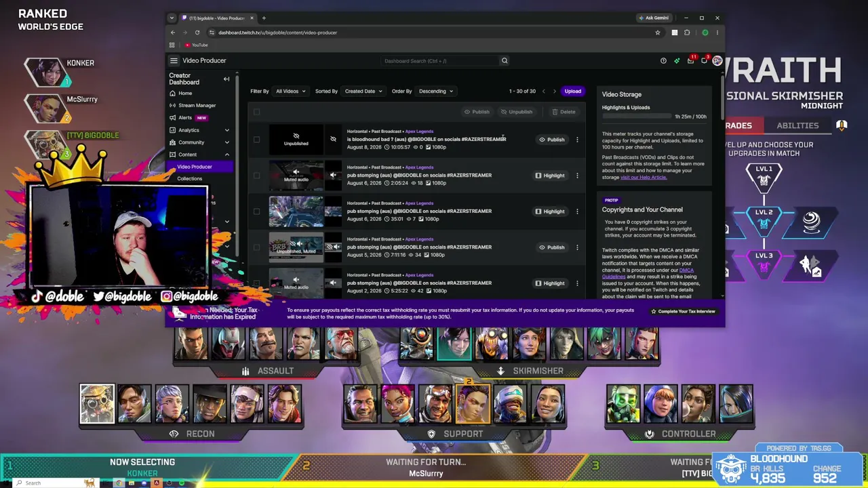868x488 pixels.
Task: Open more options for August 6 2:05:24 video
Action: [x=577, y=176]
